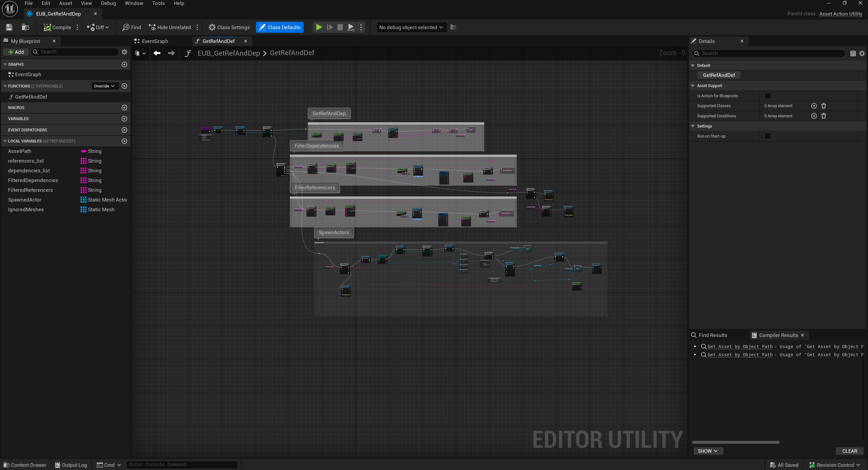Click the Browse to asset icon
This screenshot has width=868, height=470.
coord(26,27)
